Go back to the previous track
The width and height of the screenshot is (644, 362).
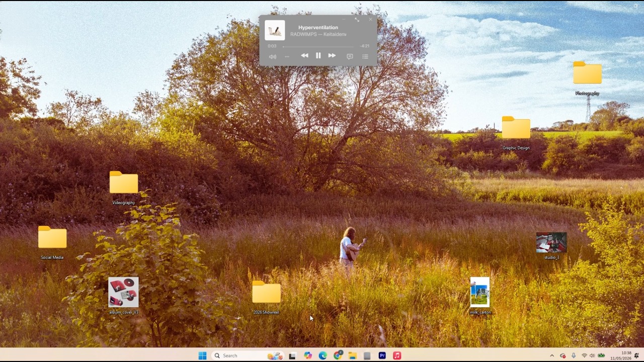coord(304,56)
